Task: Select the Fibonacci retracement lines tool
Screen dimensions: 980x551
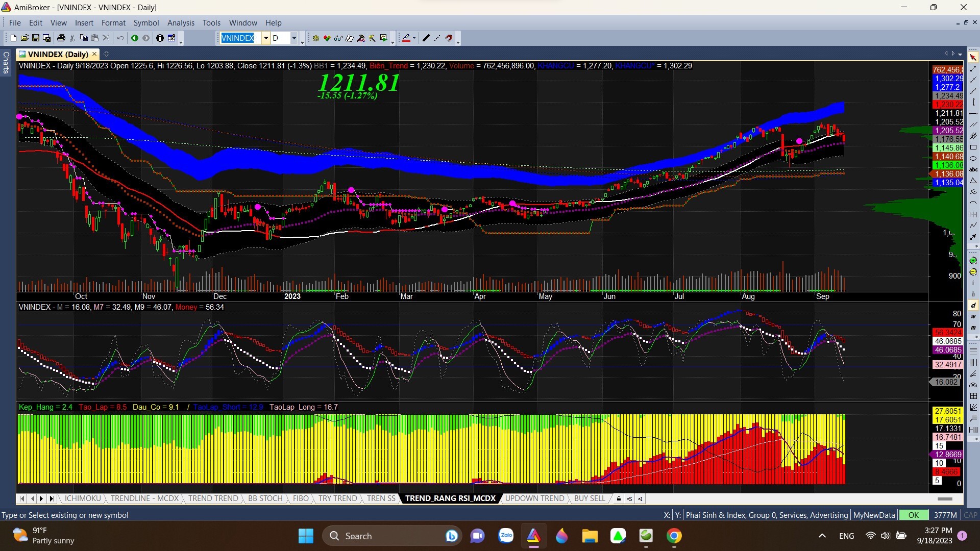Action: point(973,351)
